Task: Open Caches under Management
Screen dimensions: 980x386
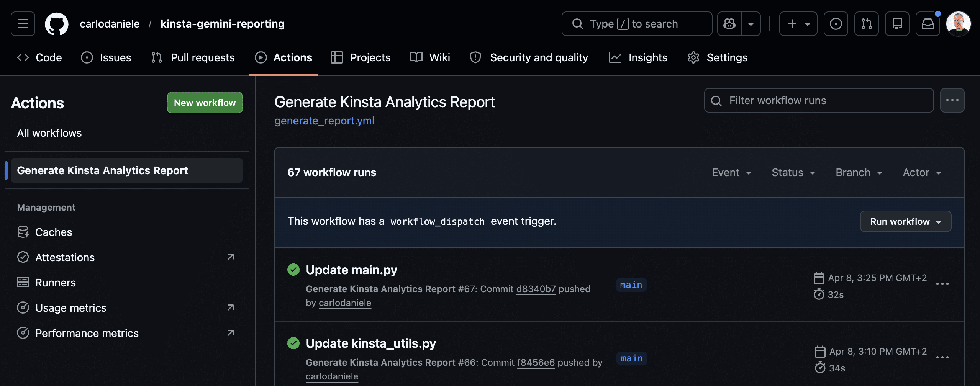Action: coord(127,232)
